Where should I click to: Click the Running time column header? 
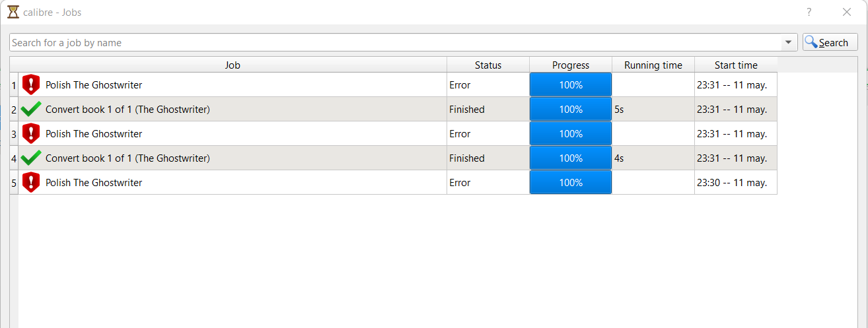click(x=653, y=65)
